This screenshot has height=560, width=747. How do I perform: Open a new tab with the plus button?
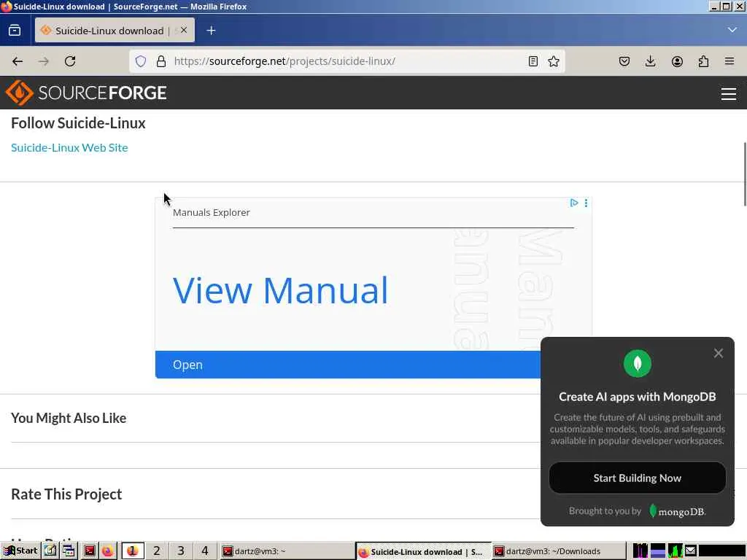pos(211,31)
